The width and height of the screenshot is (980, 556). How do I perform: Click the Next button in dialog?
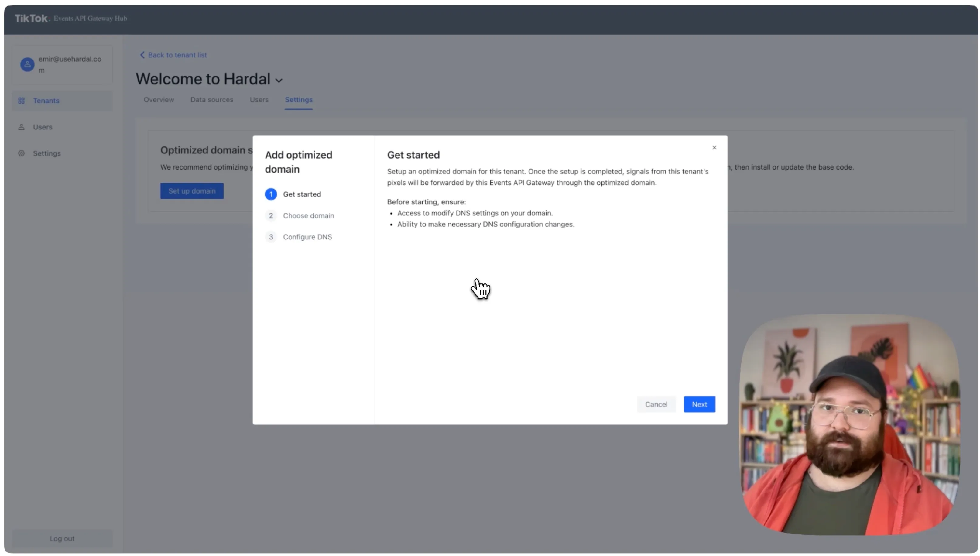click(699, 404)
